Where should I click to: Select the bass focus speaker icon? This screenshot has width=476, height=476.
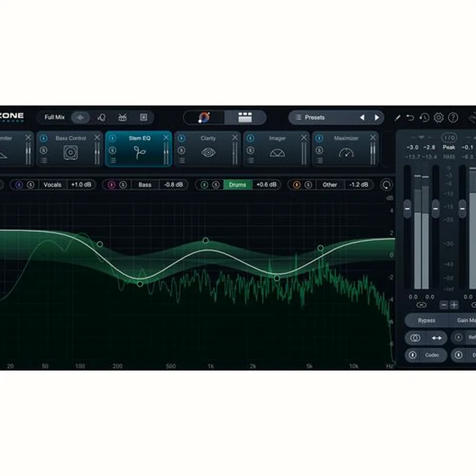[x=143, y=118]
